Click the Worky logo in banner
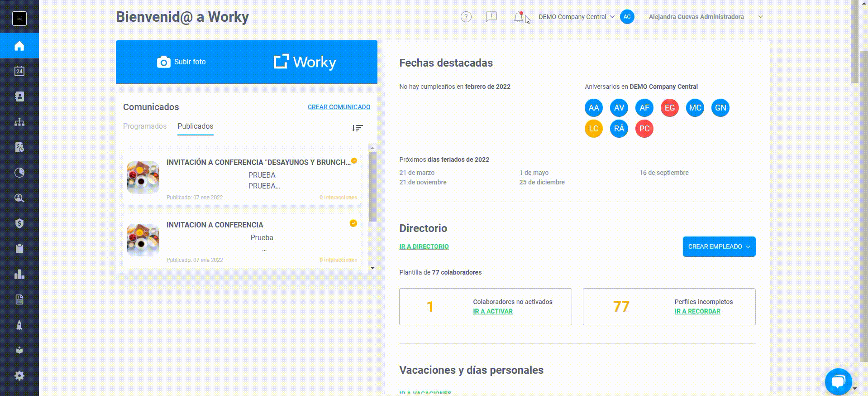 tap(305, 62)
